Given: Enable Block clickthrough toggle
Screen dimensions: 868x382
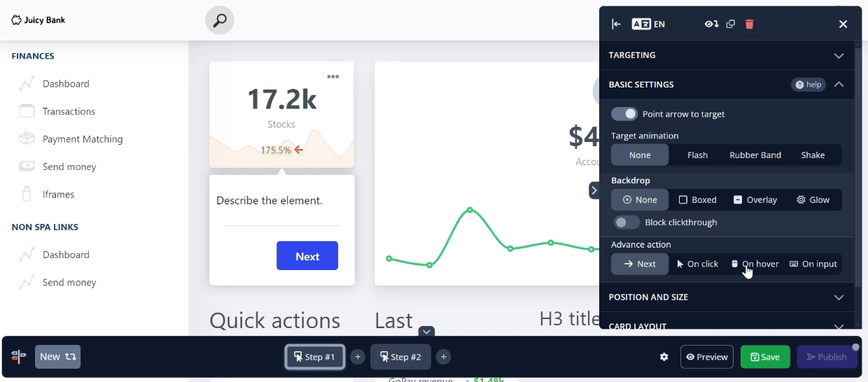Looking at the screenshot, I should (626, 222).
